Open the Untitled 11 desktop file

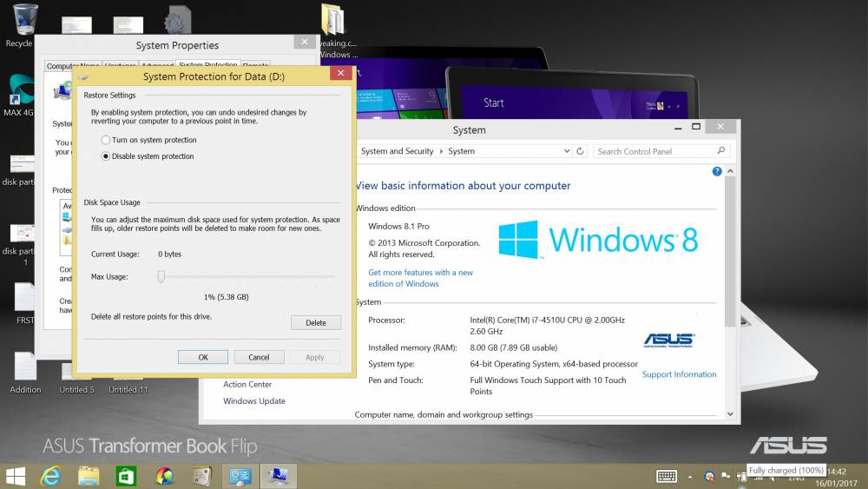128,389
